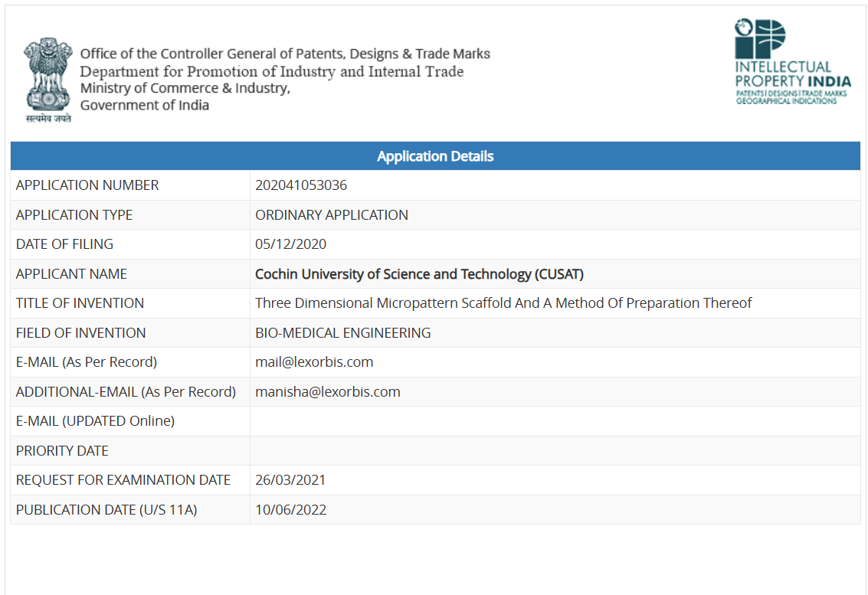This screenshot has width=868, height=595.
Task: Click the BIO-MEDICAL ENGINEERING field value
Action: [x=342, y=333]
